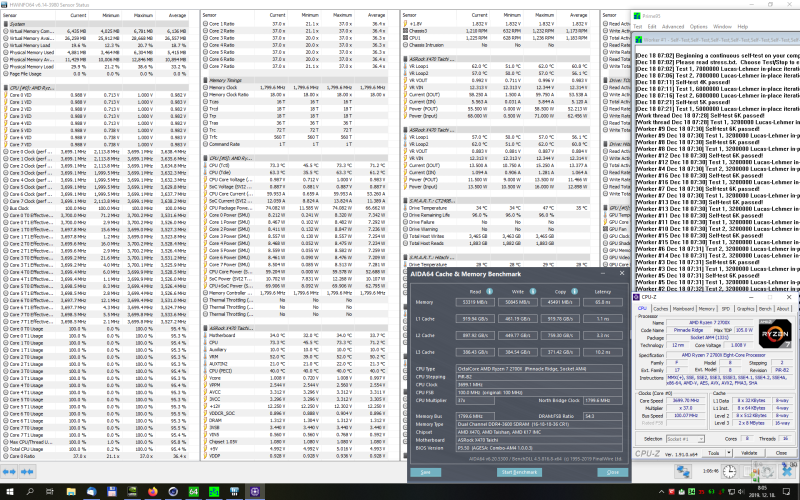Click CPU-Z Tools button

coord(713,453)
